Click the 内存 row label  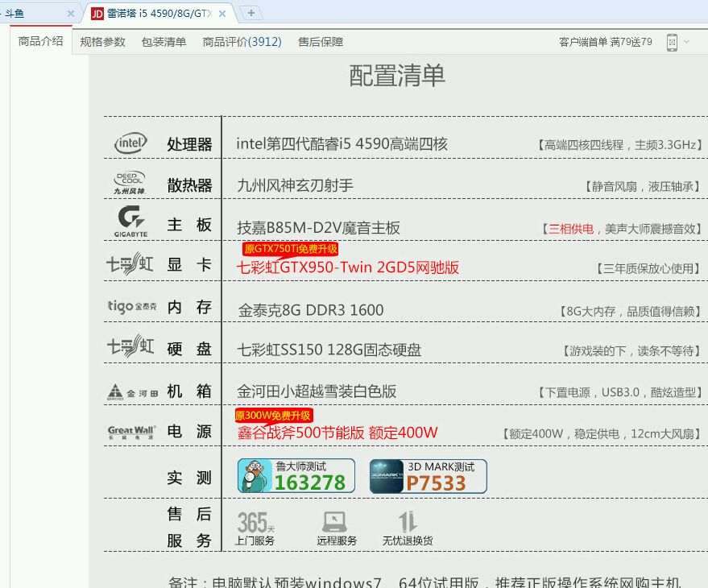pyautogui.click(x=189, y=307)
